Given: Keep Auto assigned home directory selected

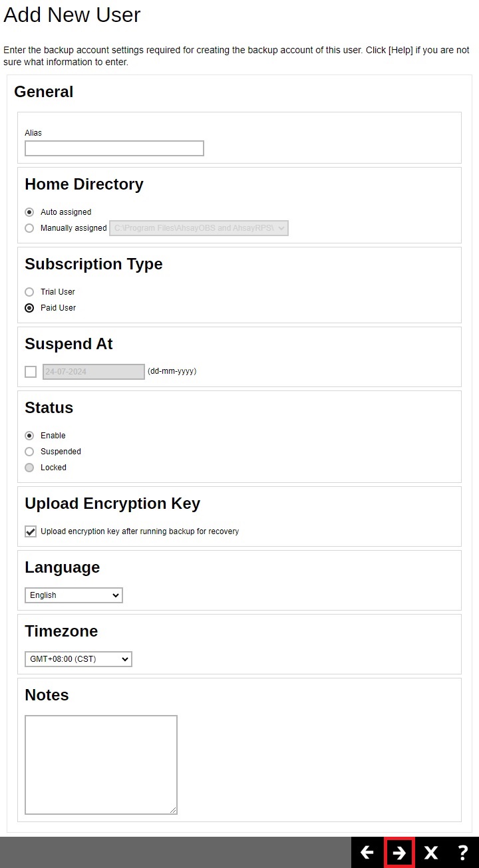Looking at the screenshot, I should click(x=29, y=212).
